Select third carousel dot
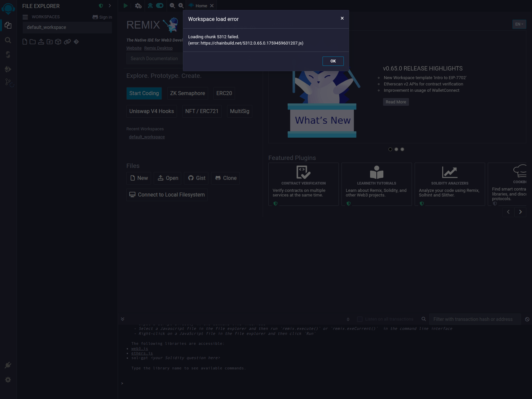 pos(402,149)
